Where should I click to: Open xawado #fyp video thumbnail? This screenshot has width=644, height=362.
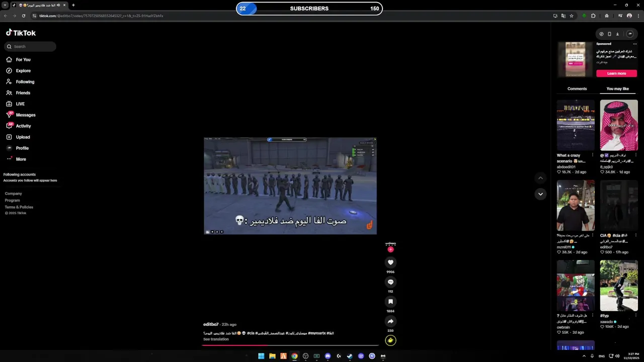pos(619,286)
